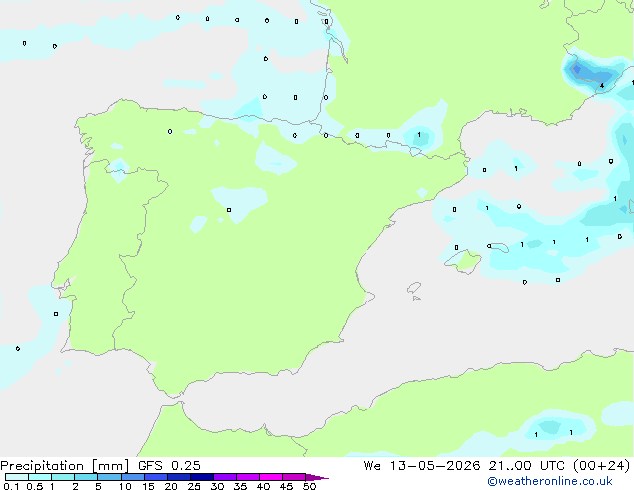Click the 'GFS 0.25' model label
Screen dimensions: 634x490
pos(169,466)
